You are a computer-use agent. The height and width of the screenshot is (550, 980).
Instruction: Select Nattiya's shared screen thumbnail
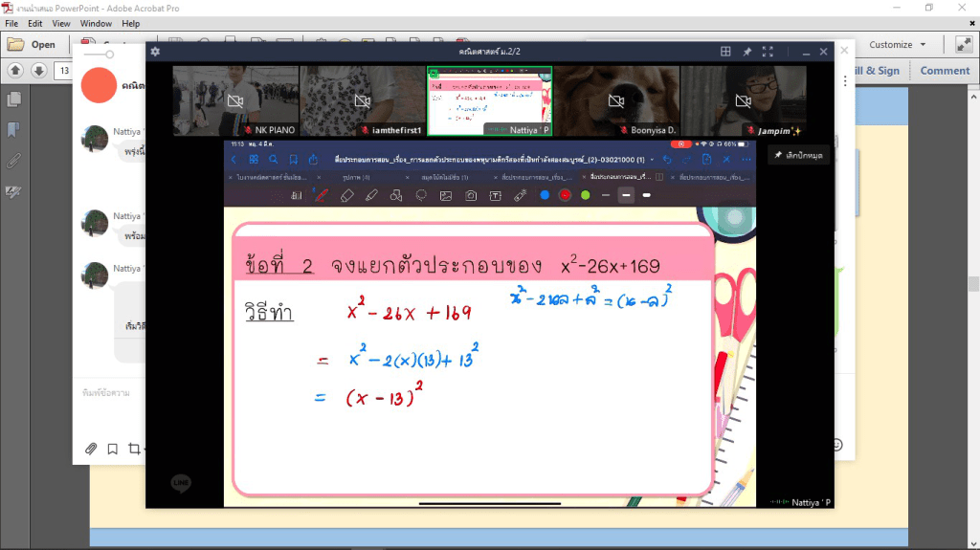(489, 101)
